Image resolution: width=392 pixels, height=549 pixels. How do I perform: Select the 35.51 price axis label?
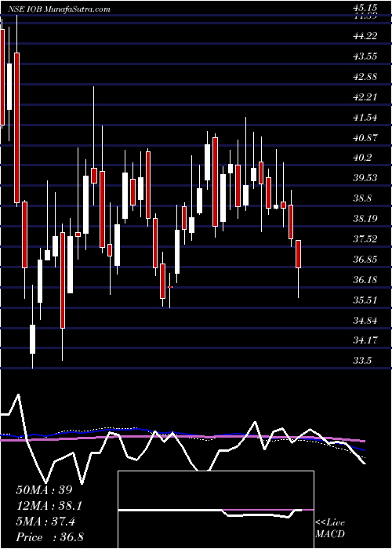coord(365,300)
